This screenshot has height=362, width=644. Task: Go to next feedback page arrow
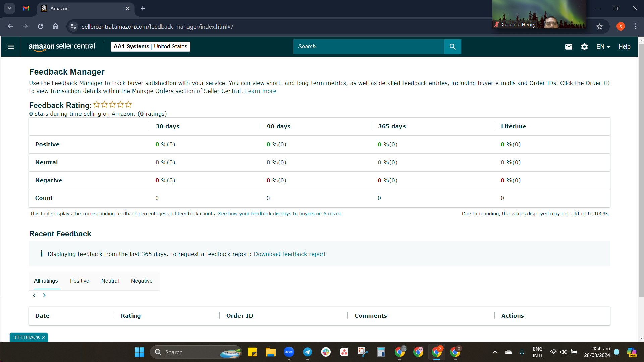(x=44, y=295)
